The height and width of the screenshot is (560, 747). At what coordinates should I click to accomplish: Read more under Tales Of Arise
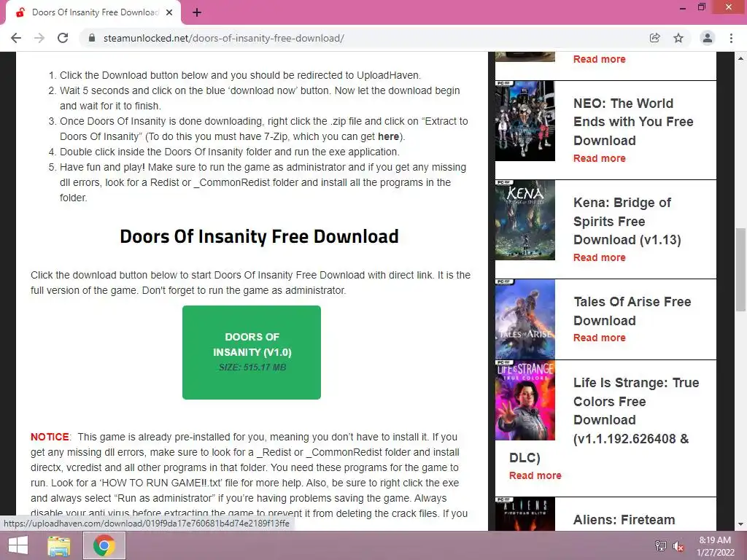point(600,338)
